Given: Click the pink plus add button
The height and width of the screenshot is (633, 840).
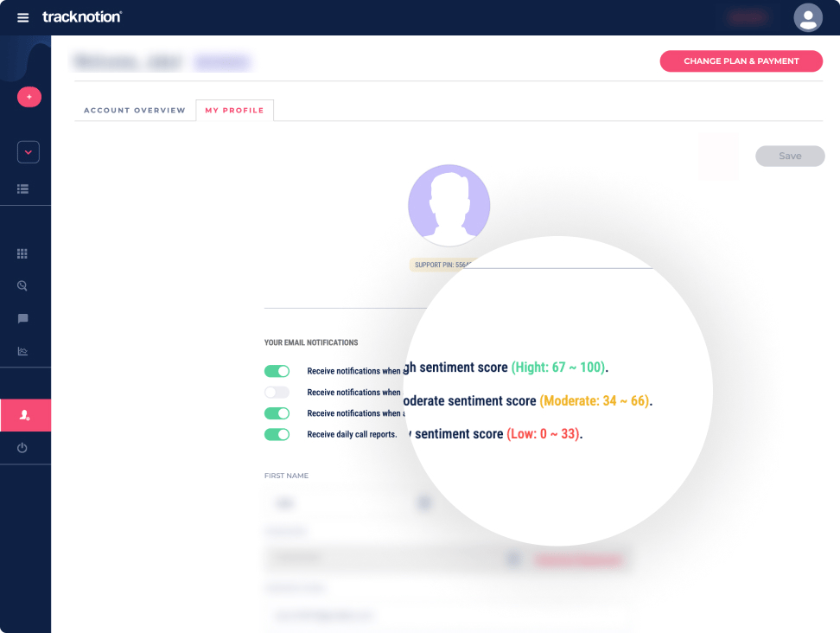Looking at the screenshot, I should coord(29,97).
